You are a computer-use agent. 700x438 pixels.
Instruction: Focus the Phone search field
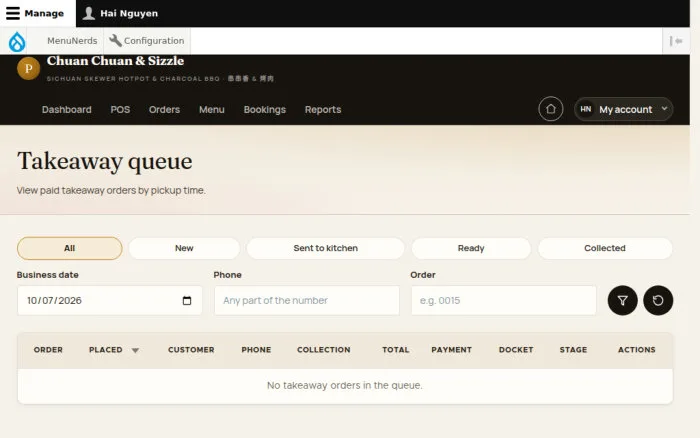point(307,300)
